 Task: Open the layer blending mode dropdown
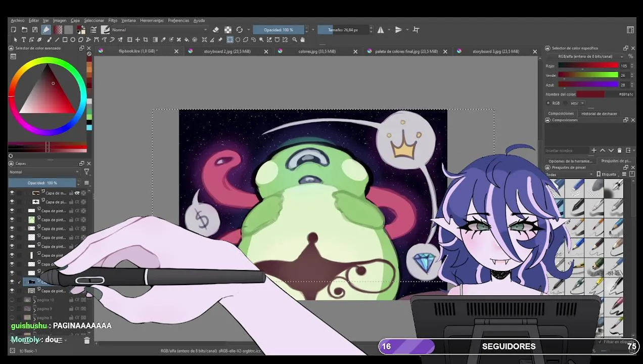point(44,172)
